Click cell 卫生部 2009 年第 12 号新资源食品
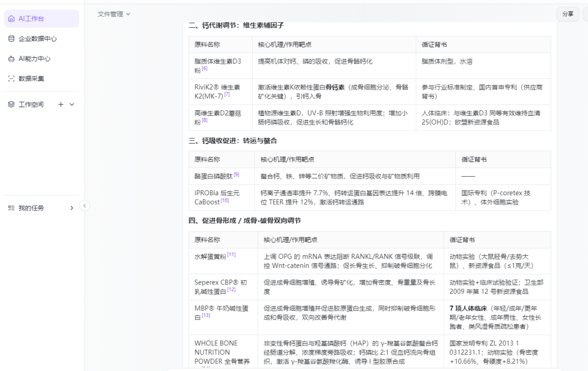This screenshot has width=588, height=371. tap(497, 287)
